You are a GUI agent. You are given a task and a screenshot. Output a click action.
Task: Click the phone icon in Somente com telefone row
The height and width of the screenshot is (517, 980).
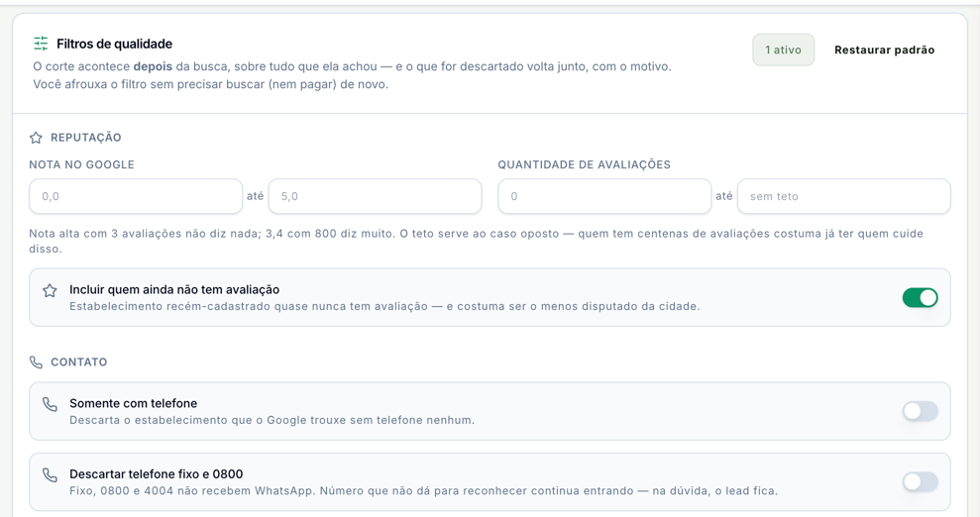click(x=50, y=404)
